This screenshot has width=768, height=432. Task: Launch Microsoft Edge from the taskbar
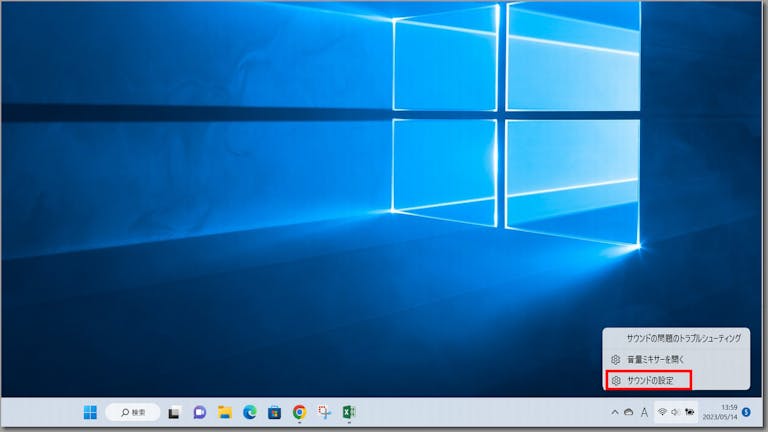[250, 412]
